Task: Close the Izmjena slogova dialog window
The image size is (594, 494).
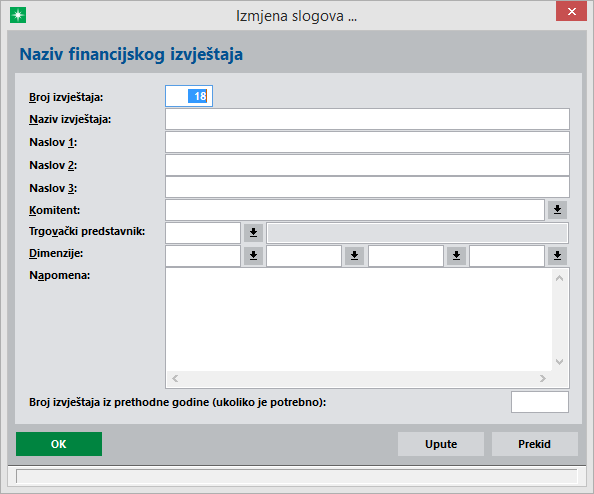Action: tap(571, 11)
